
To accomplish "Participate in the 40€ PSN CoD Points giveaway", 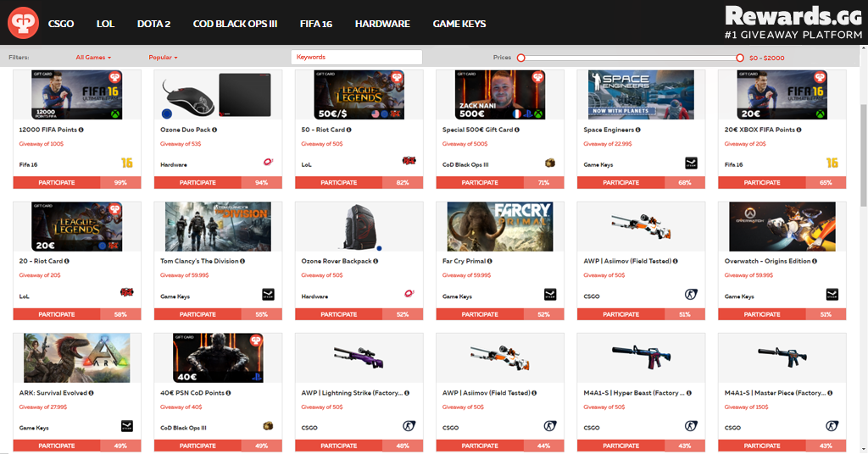I will 198,446.
